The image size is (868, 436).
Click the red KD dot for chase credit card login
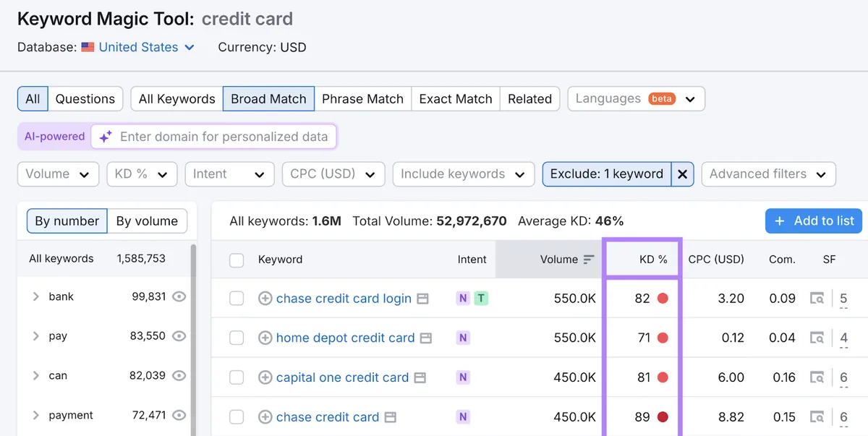click(663, 299)
